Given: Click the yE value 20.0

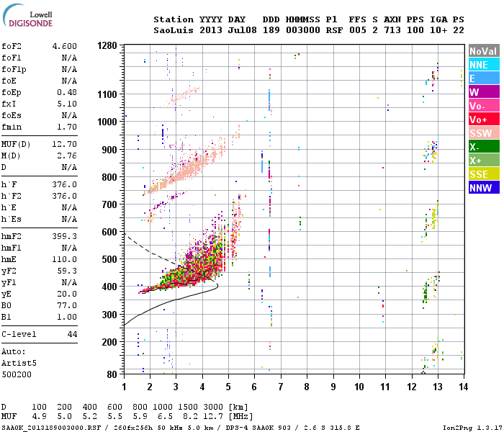Looking at the screenshot, I should (67, 294).
